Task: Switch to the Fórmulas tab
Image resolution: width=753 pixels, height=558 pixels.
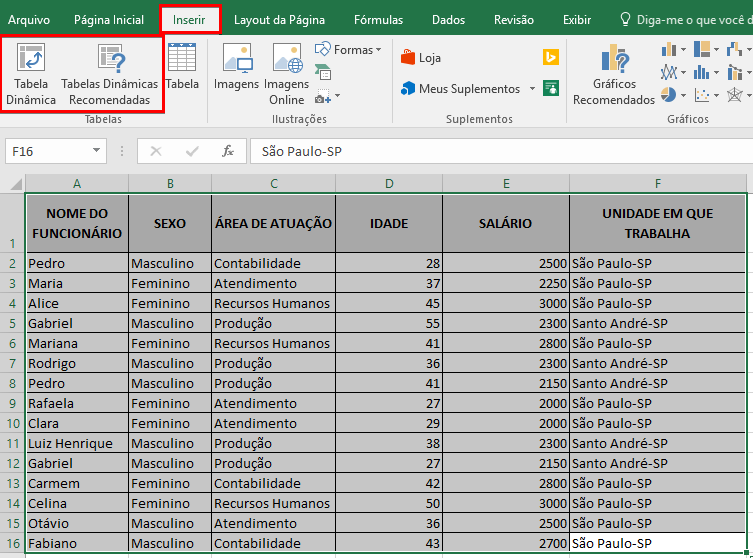Action: [x=378, y=20]
